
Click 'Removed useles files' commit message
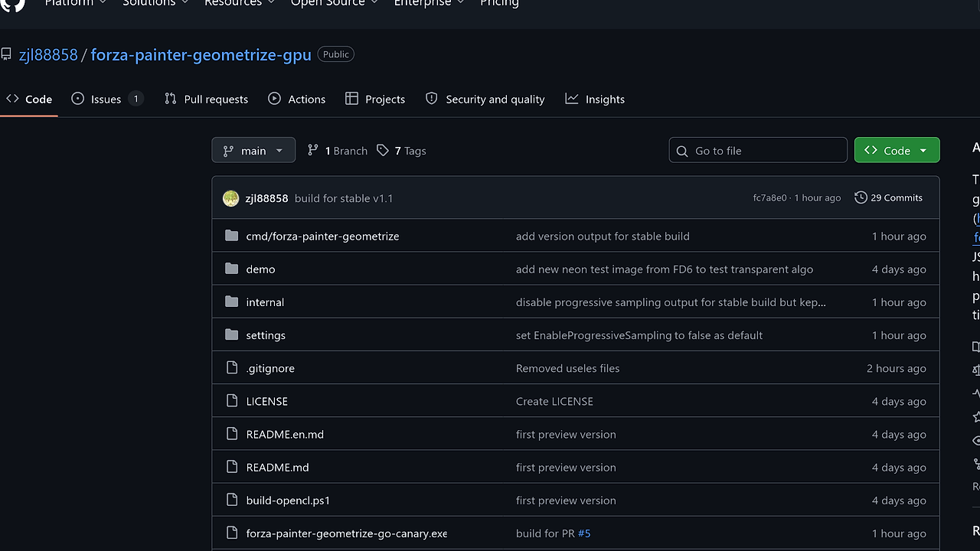[567, 367]
